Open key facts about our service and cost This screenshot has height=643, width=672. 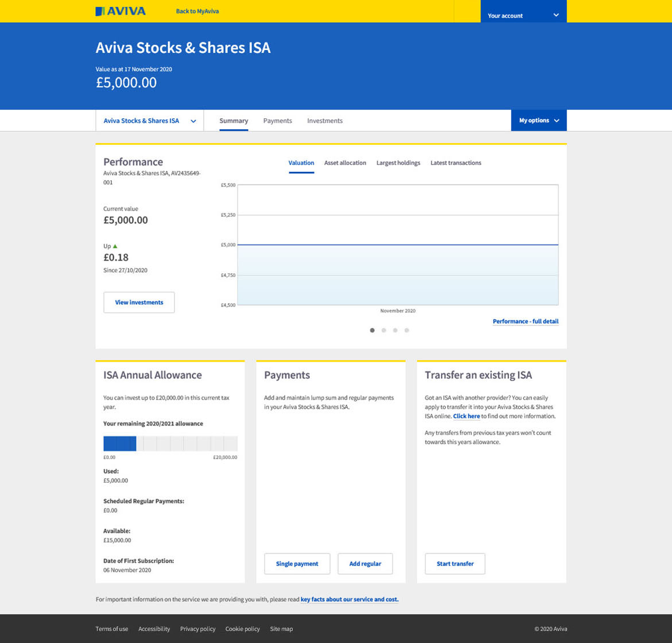pos(349,599)
